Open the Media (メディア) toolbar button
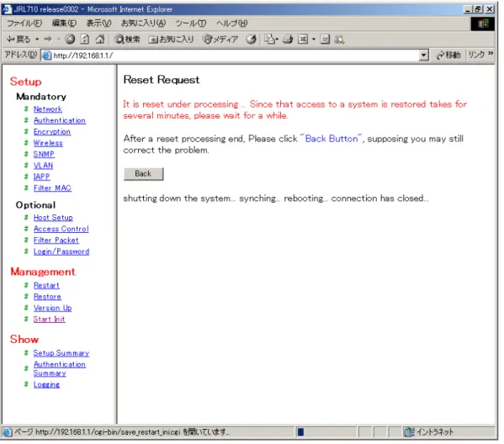 coord(220,40)
